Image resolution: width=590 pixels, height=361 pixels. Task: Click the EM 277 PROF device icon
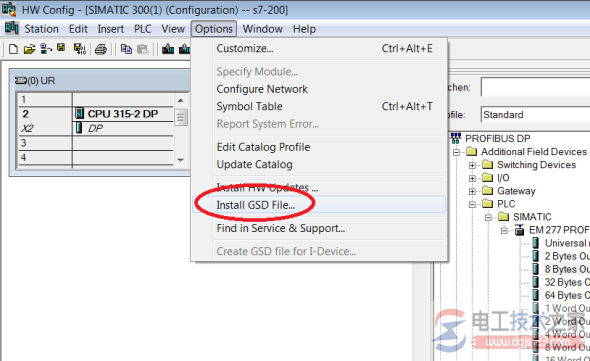520,230
